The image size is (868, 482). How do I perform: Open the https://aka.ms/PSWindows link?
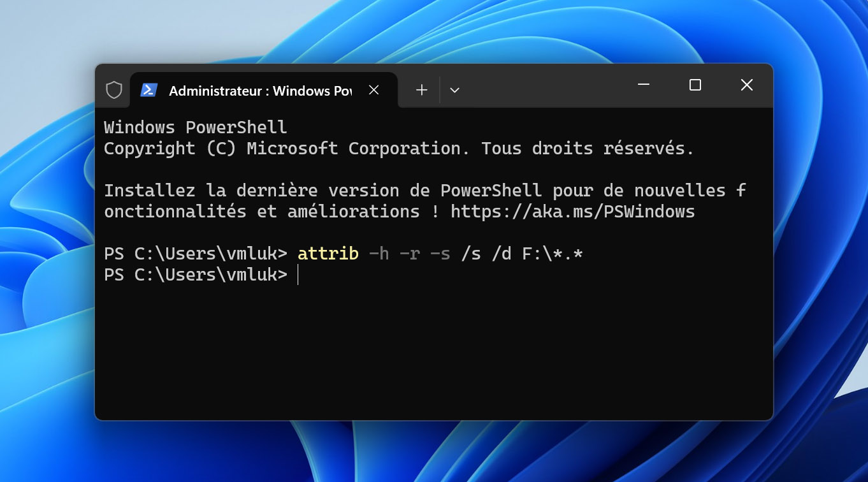point(572,211)
